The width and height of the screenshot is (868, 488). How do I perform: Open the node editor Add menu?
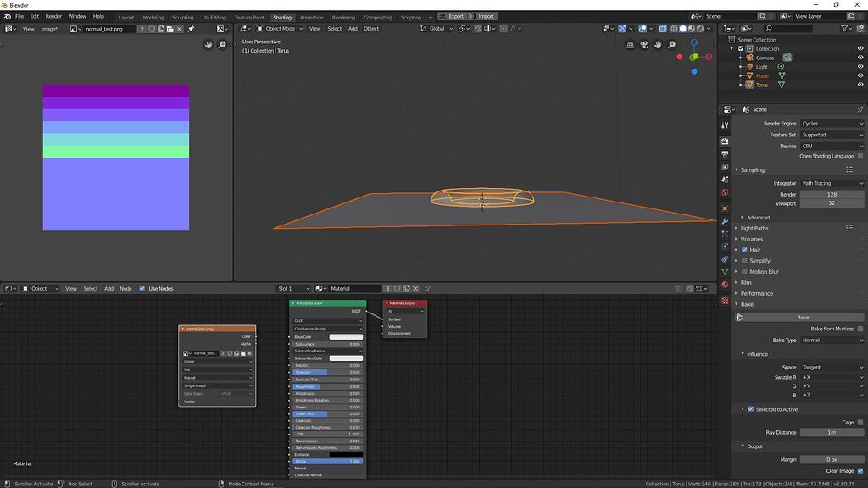pyautogui.click(x=109, y=288)
